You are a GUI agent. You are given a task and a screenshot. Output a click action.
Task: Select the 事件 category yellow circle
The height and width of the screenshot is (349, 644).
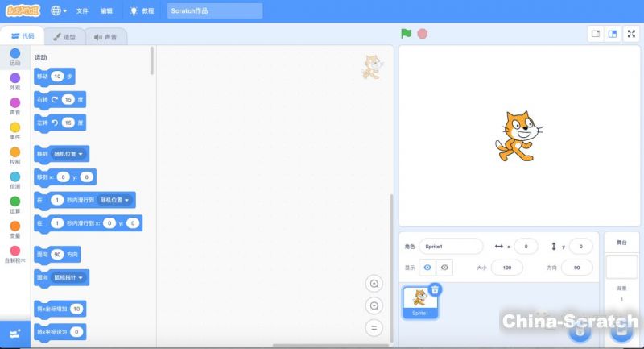[x=15, y=128]
